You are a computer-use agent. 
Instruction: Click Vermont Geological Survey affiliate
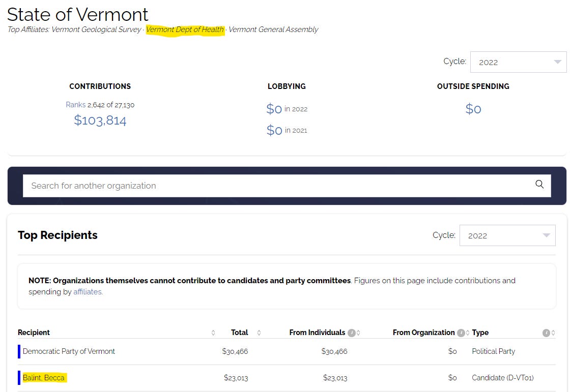pyautogui.click(x=96, y=29)
